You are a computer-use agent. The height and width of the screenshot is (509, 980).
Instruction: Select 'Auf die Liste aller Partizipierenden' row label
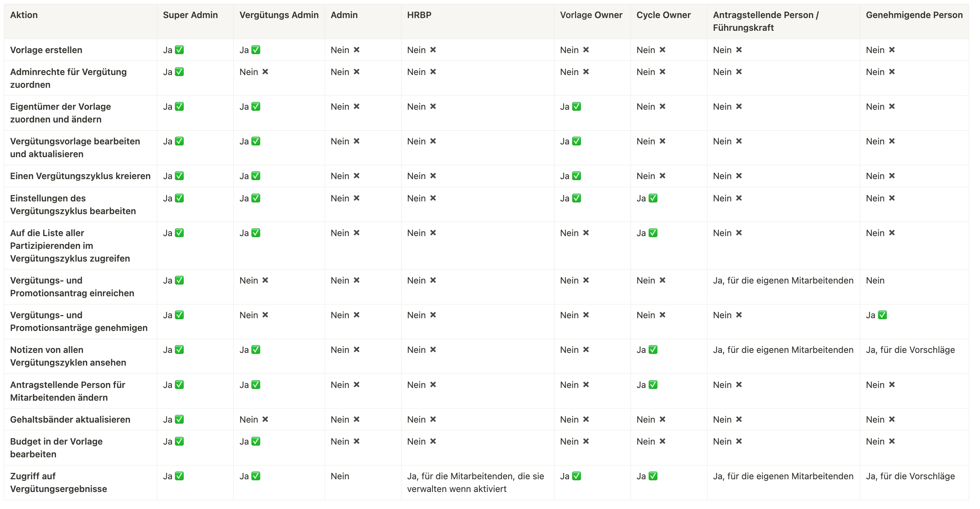pos(70,246)
